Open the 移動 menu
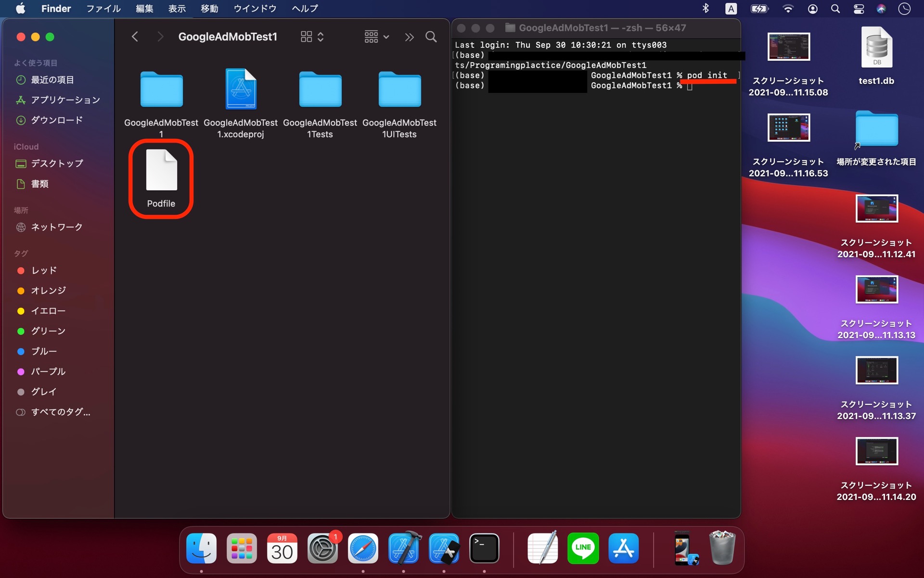 coord(209,9)
